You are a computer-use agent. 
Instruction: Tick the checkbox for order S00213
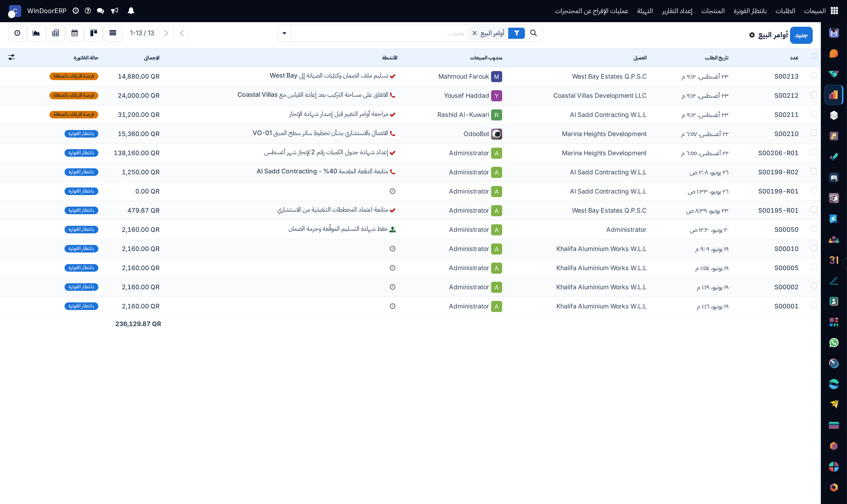(x=814, y=75)
